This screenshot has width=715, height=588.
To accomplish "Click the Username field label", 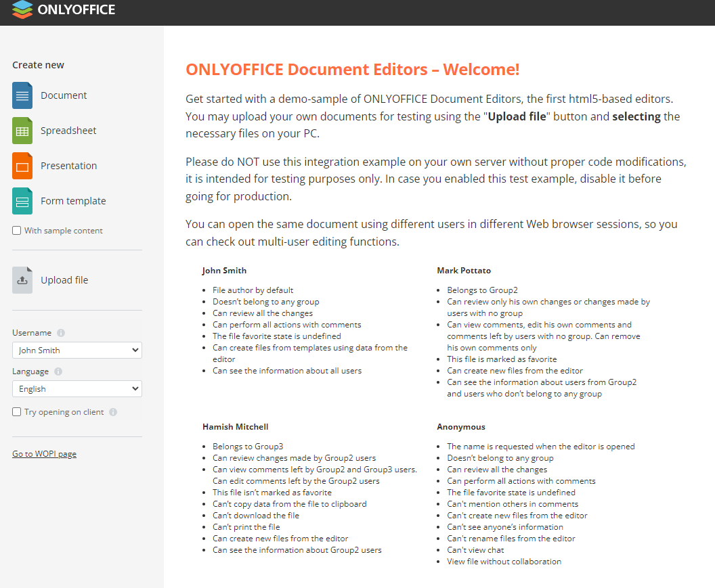I will click(x=32, y=333).
